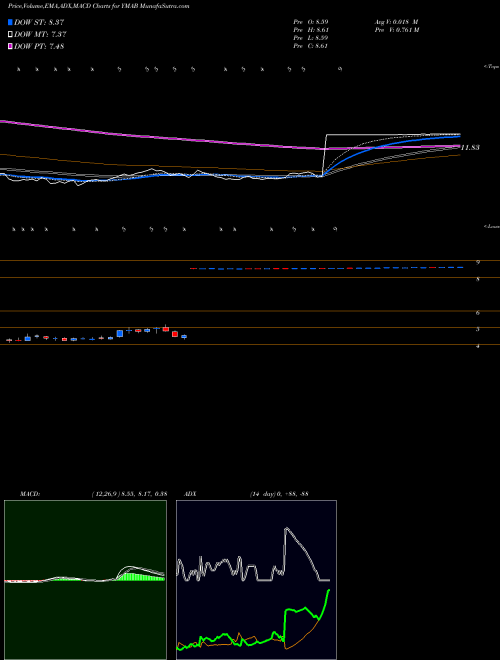
Task: Click ADX values '(14 day) 0, +88, -88'
Action: coord(279,494)
